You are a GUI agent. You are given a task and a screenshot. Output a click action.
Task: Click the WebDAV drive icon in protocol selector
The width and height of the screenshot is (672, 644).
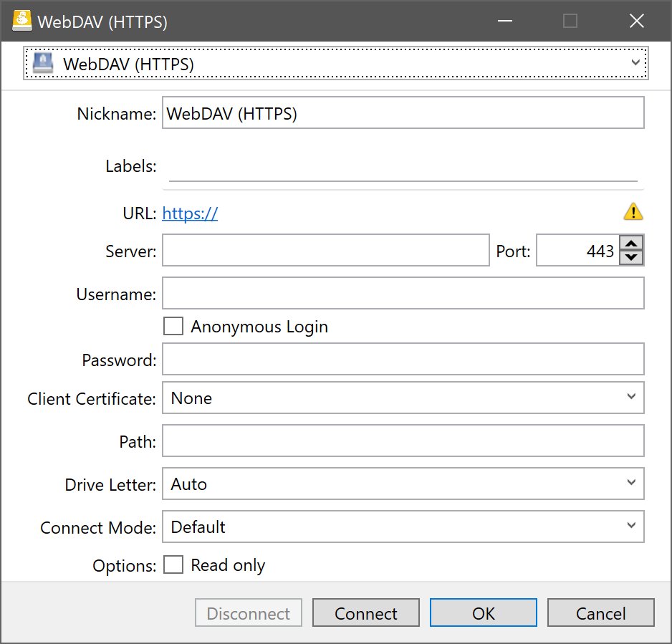tap(44, 63)
